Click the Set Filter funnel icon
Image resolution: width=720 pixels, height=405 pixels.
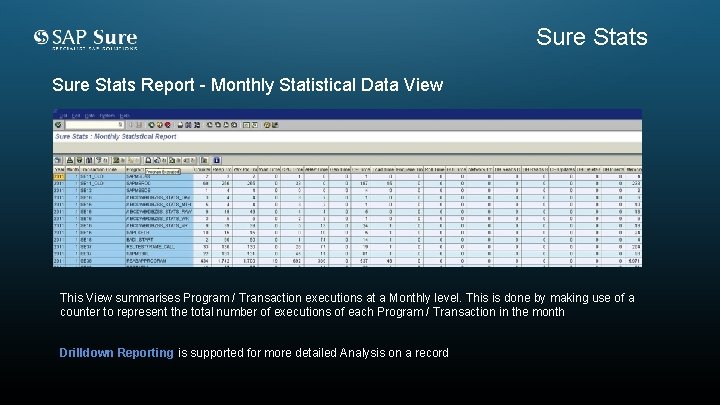[x=98, y=160]
